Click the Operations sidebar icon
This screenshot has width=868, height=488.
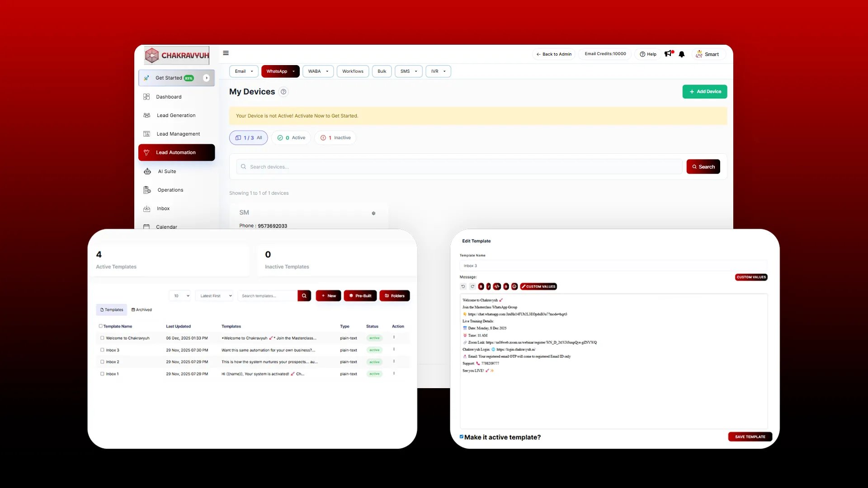147,190
